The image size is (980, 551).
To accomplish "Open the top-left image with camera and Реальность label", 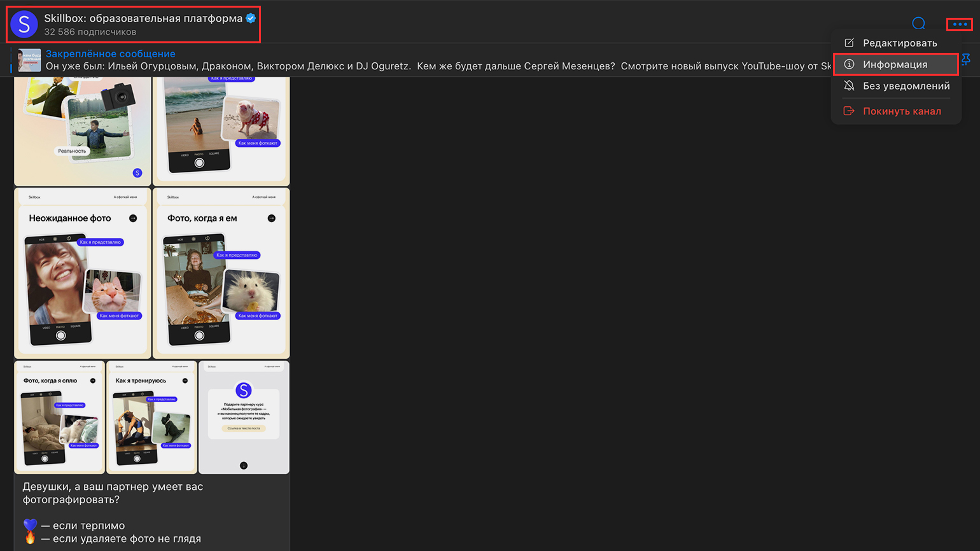I will tap(83, 131).
